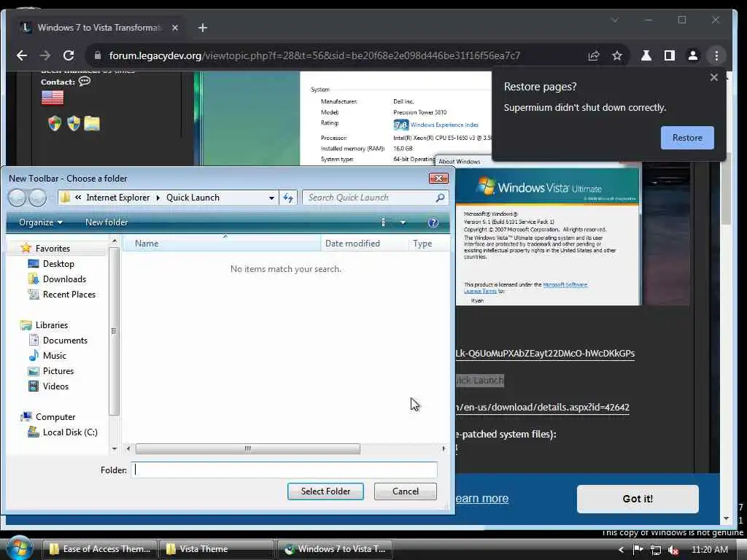Click the back button in folder dialog

point(17,198)
